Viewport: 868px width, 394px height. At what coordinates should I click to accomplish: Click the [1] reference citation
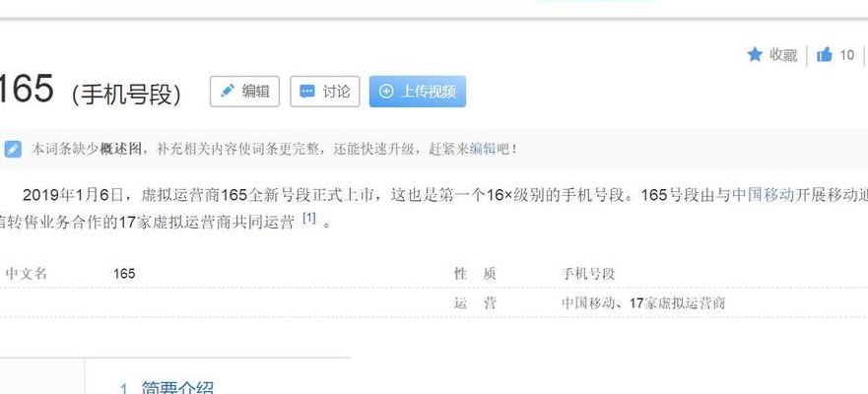pos(309,218)
